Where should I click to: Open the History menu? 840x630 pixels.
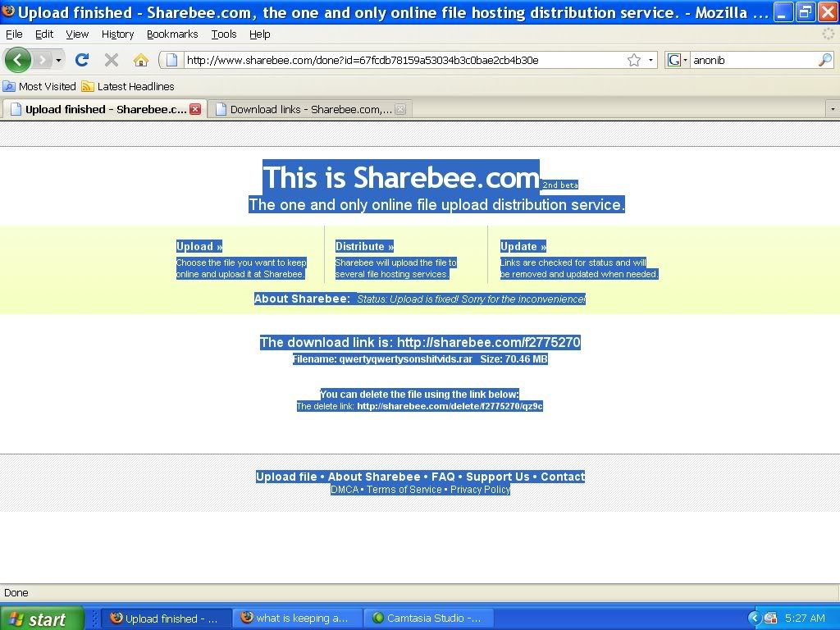pos(118,34)
